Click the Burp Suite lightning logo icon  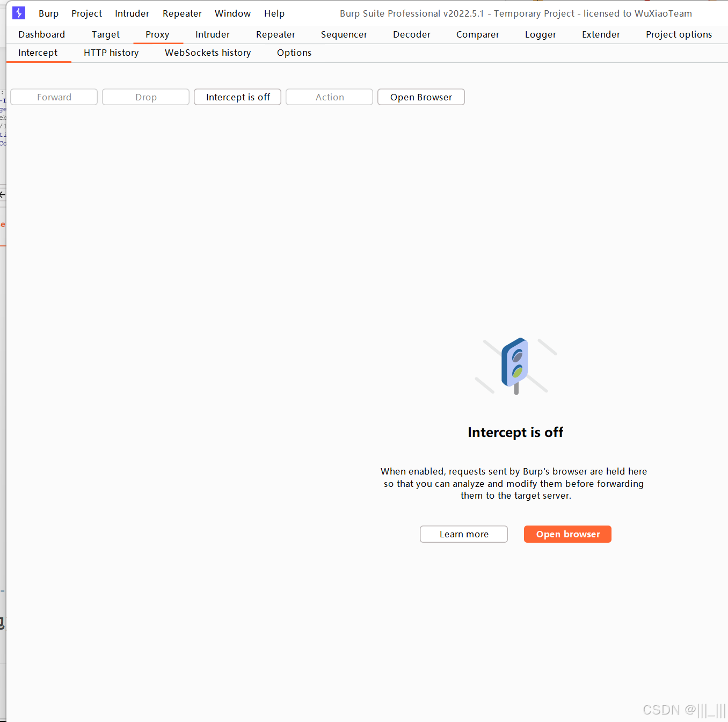pos(19,13)
